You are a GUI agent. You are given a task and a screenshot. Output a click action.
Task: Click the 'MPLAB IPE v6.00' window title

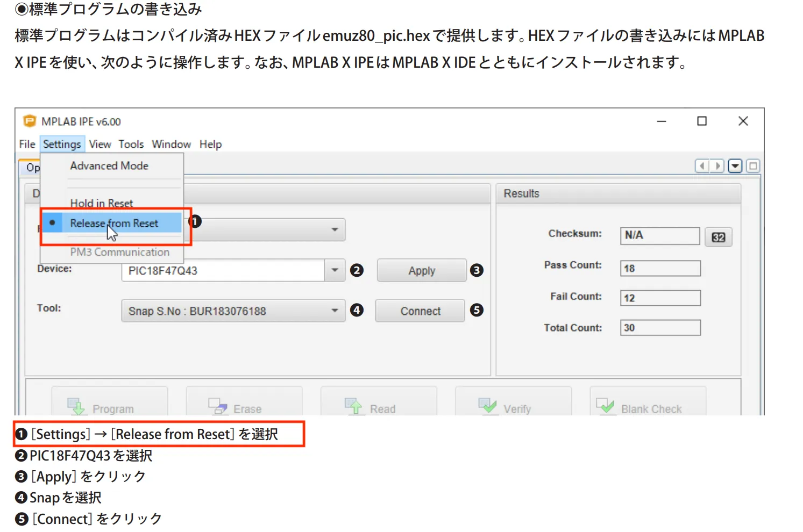tap(81, 121)
